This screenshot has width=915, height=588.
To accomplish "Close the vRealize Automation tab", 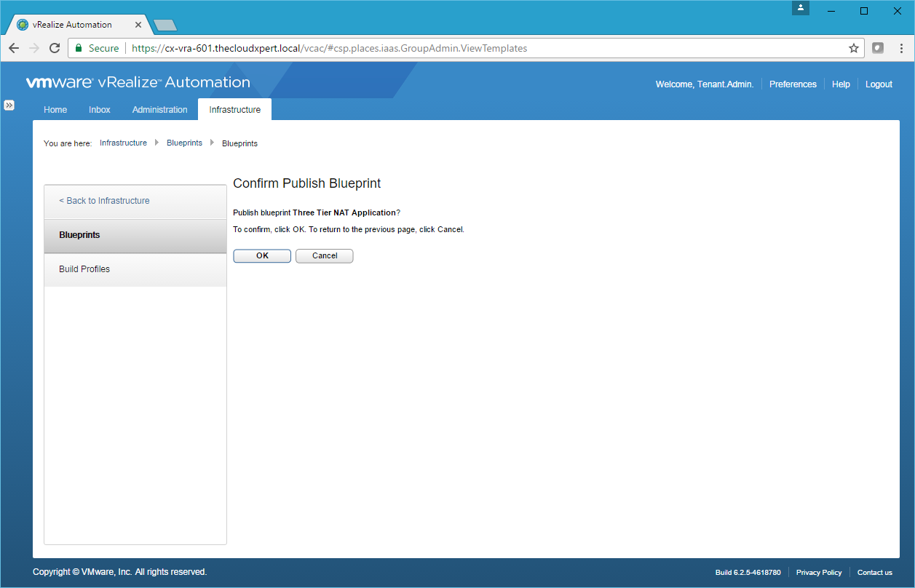I will (138, 25).
